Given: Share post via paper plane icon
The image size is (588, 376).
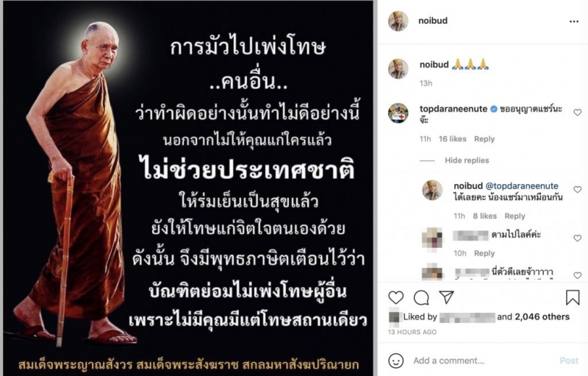Looking at the screenshot, I should (x=447, y=297).
